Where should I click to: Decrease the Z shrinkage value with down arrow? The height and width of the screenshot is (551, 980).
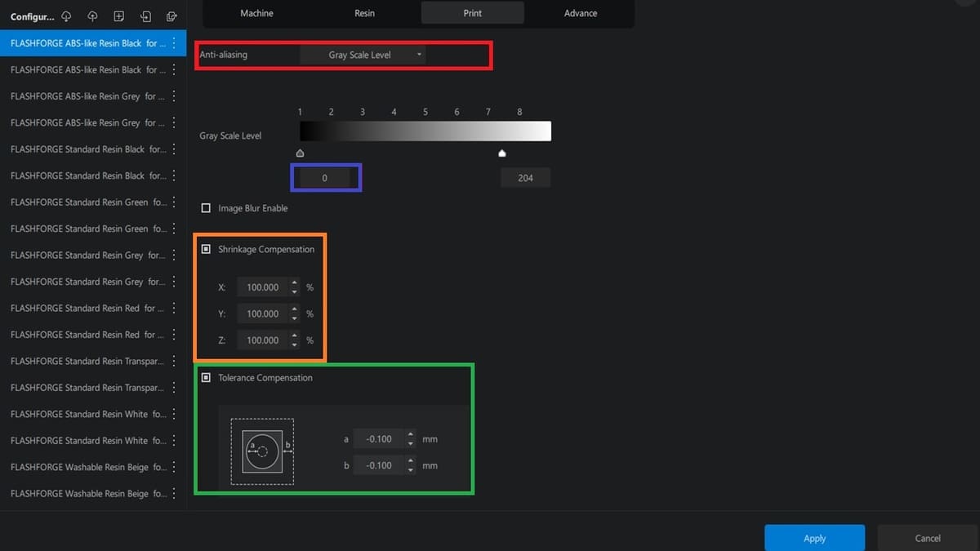tap(295, 344)
